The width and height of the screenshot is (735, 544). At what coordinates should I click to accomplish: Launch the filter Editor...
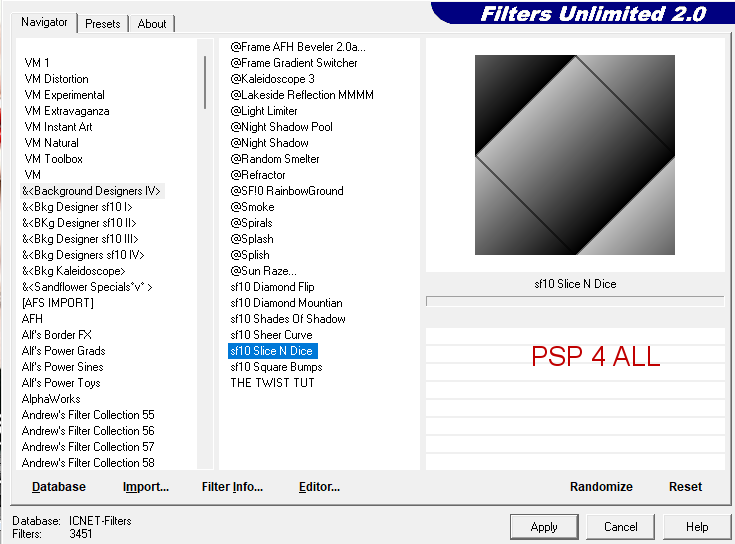(x=319, y=487)
